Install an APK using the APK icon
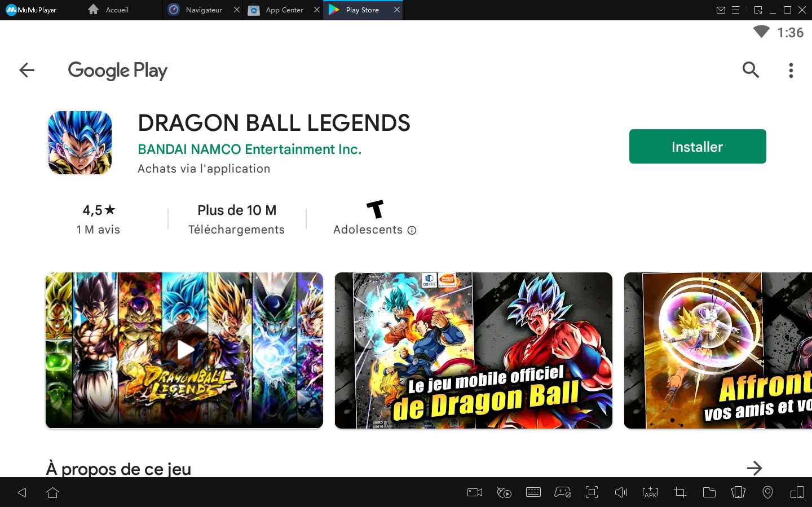The width and height of the screenshot is (812, 507). point(650,492)
